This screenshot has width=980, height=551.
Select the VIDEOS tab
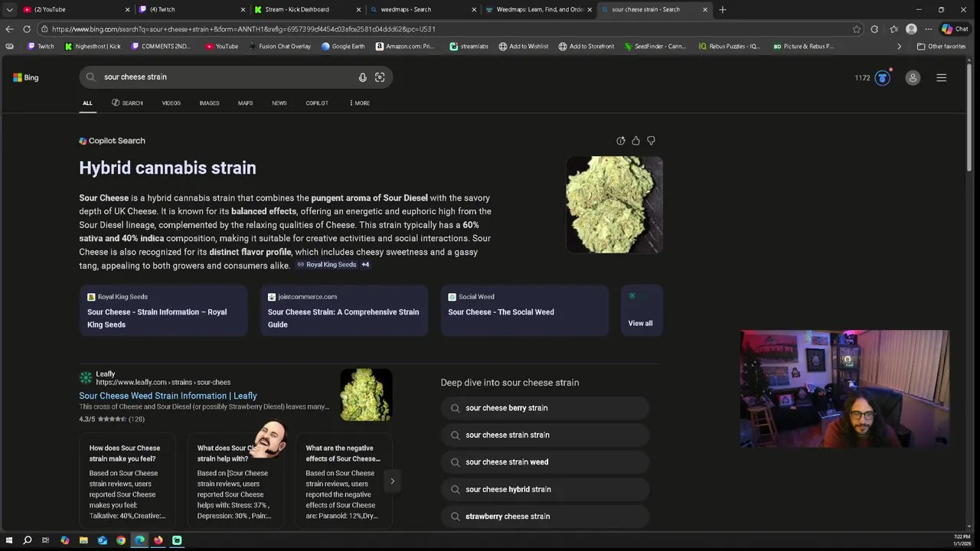(171, 103)
